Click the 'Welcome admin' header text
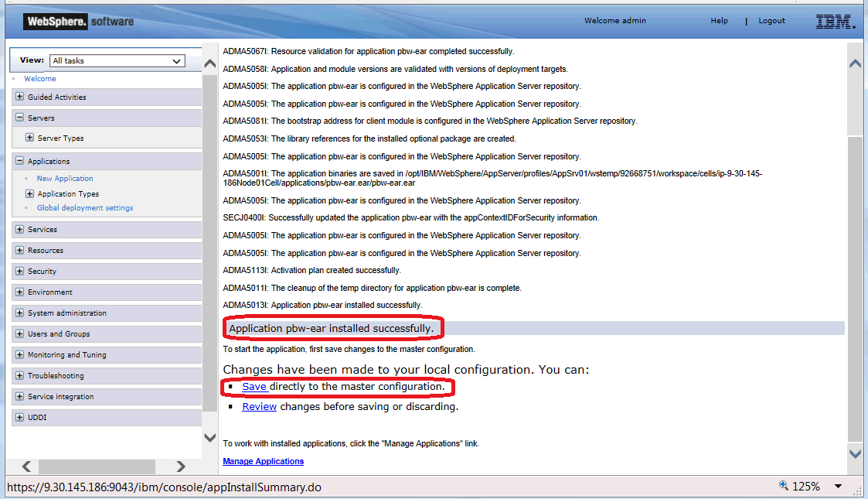Screen dimensions: 868x499 coord(615,20)
